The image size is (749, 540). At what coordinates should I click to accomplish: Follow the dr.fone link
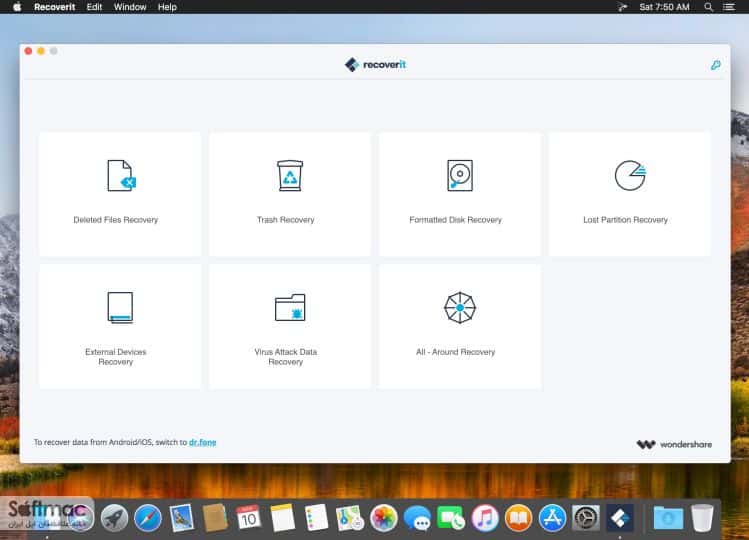[x=203, y=442]
